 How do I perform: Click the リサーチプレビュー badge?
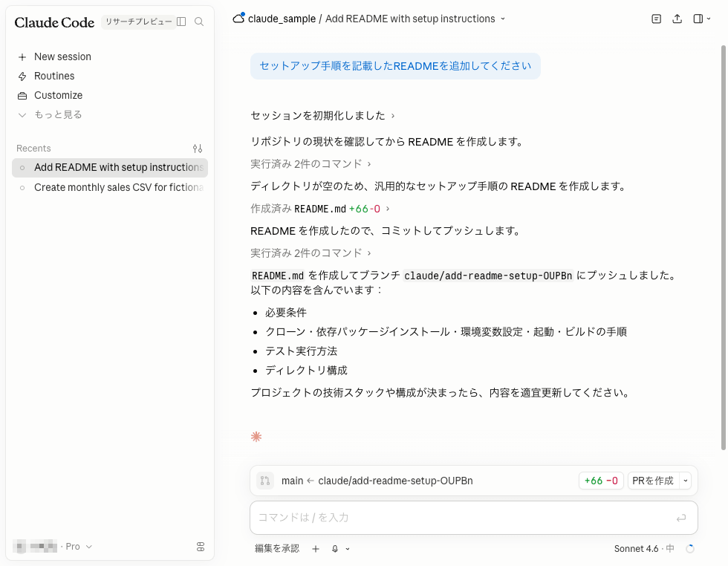tap(138, 22)
